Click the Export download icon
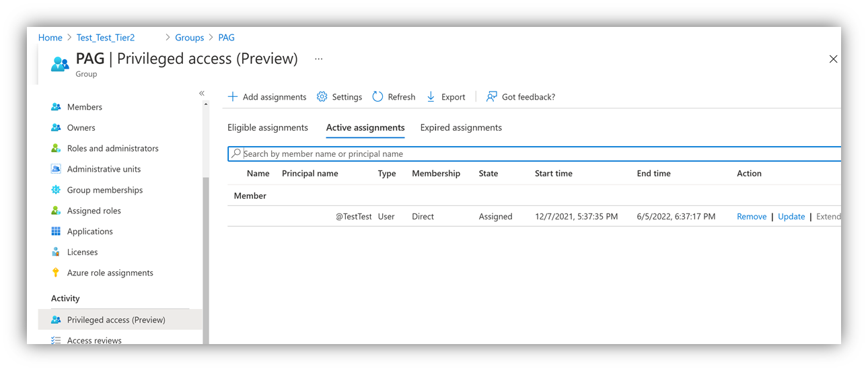Screen dimensions: 868x371 (431, 97)
